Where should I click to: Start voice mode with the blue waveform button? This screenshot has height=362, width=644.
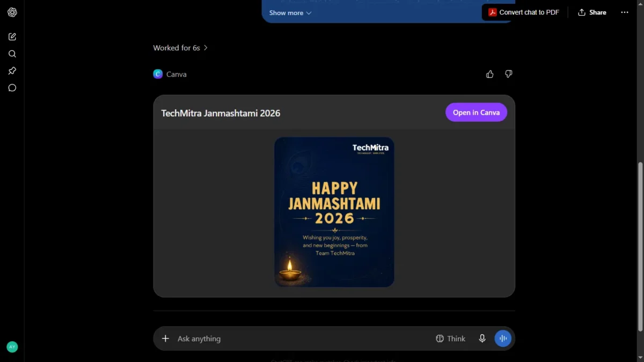click(x=503, y=338)
